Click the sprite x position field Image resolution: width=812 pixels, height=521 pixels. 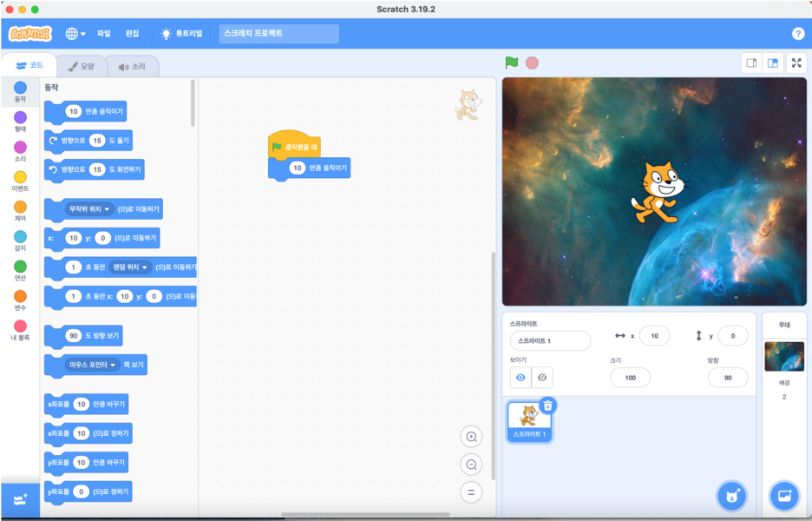[654, 336]
